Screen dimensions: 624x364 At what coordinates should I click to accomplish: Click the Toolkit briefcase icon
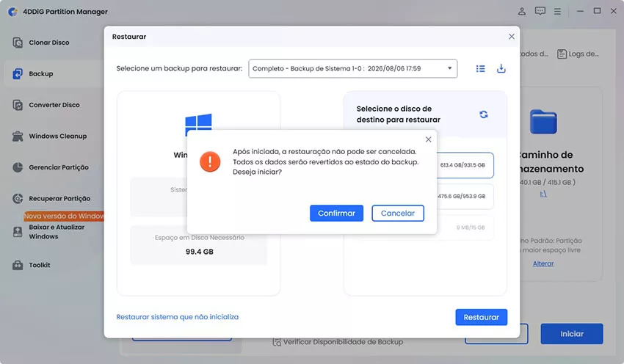[18, 265]
